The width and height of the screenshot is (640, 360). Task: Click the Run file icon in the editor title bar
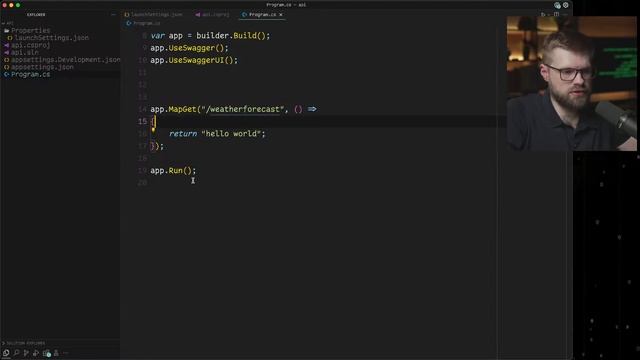point(543,14)
